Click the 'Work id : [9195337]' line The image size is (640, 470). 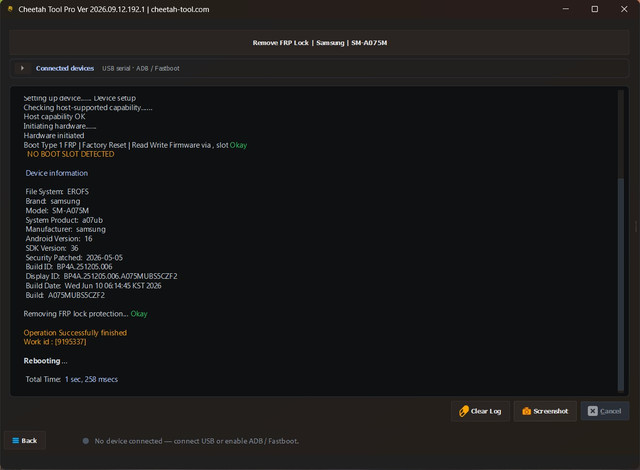point(55,342)
